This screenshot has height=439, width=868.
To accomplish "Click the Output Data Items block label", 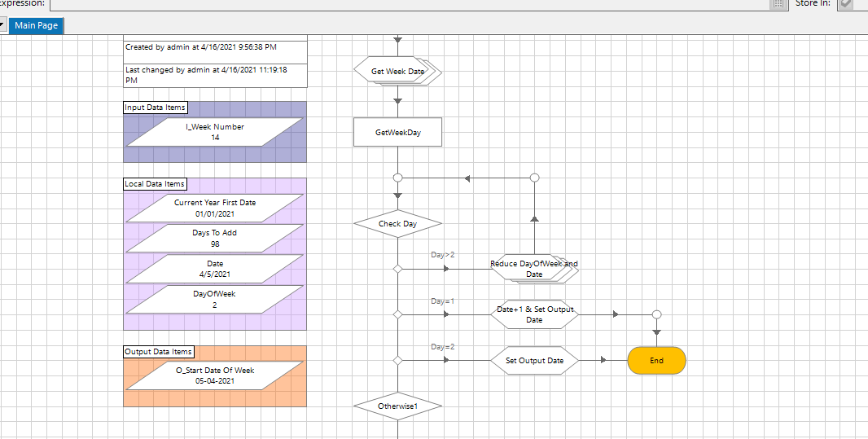I will 158,352.
